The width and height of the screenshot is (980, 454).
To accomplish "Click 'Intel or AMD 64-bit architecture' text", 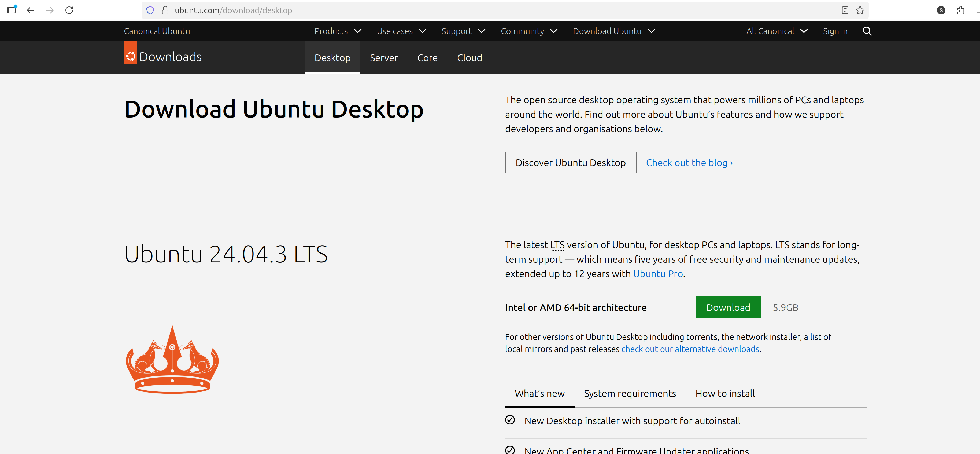I will coord(576,307).
